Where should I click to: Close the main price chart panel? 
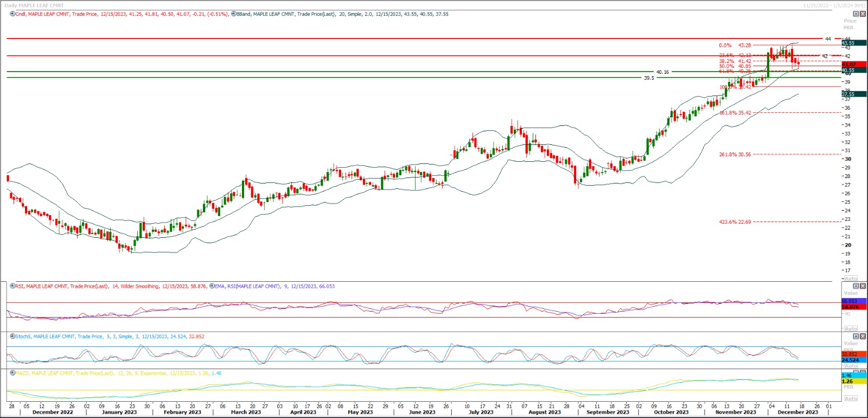pos(863,14)
